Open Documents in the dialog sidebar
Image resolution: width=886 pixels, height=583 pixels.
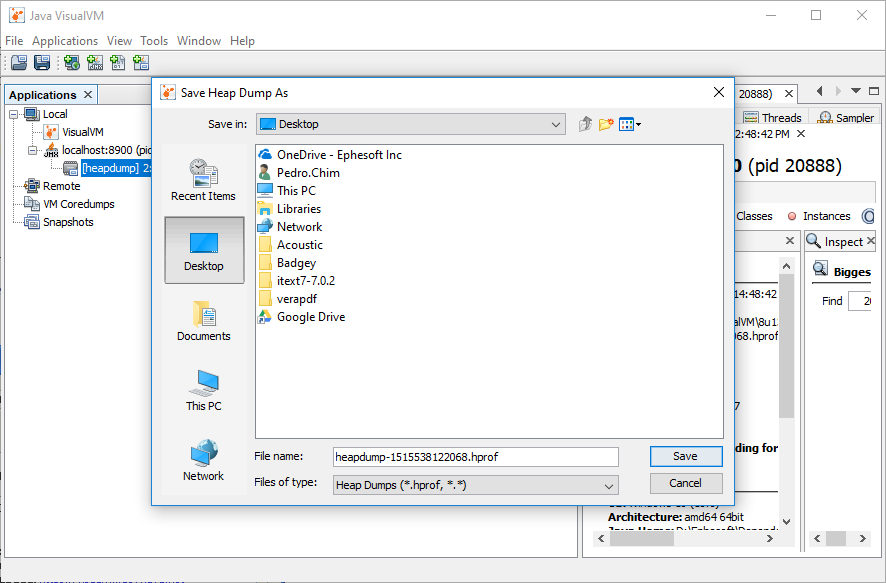click(204, 320)
